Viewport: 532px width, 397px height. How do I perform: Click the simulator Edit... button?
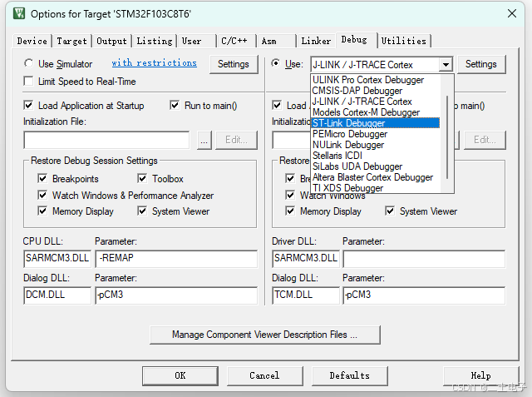click(x=236, y=140)
